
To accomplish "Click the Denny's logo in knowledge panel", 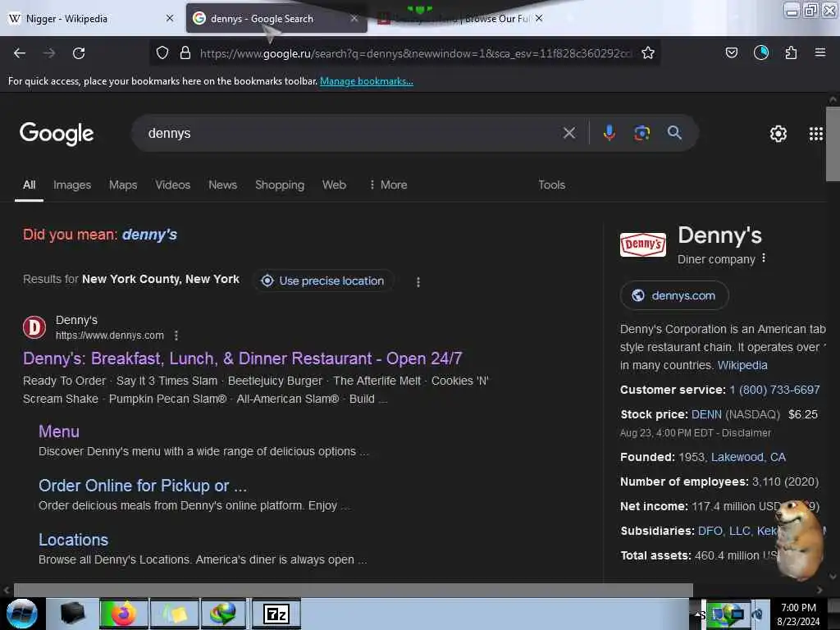I will pos(643,244).
